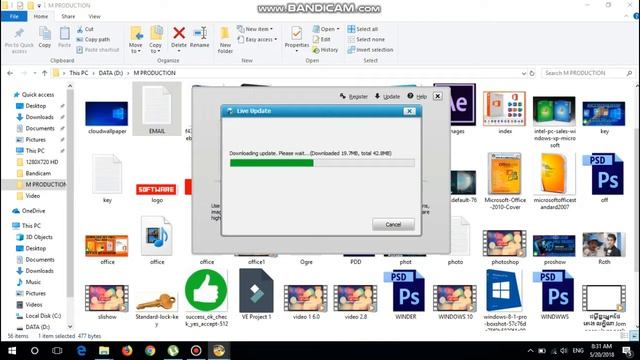
Task: Open Properties from the ribbon
Action: click(297, 39)
